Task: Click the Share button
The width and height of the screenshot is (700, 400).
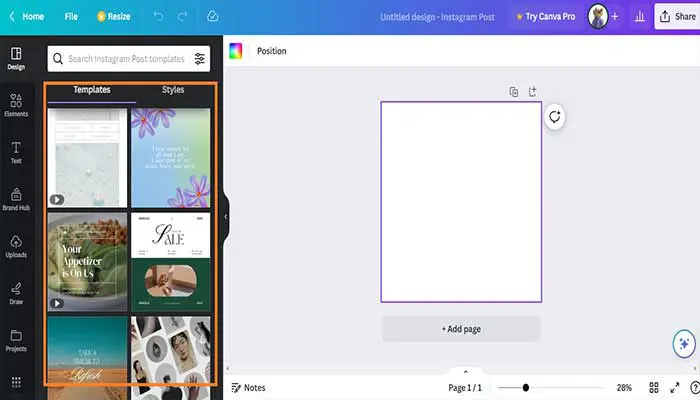Action: click(x=677, y=17)
